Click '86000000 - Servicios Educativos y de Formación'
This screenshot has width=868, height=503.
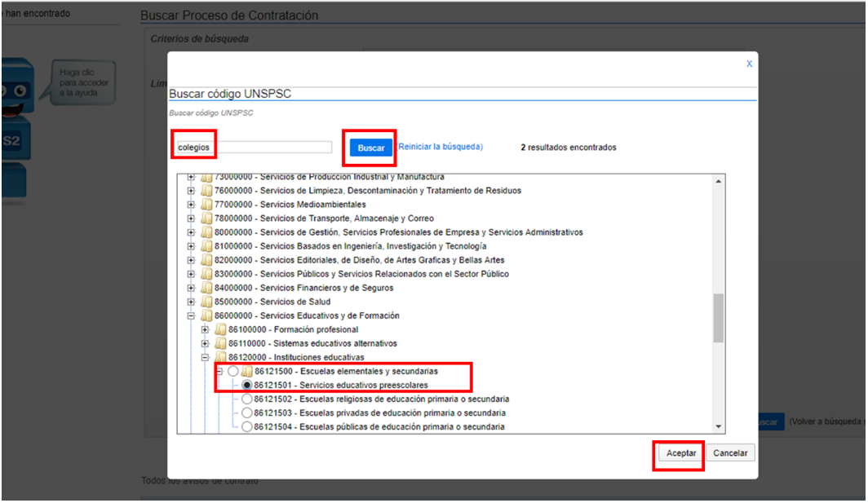pyautogui.click(x=307, y=316)
